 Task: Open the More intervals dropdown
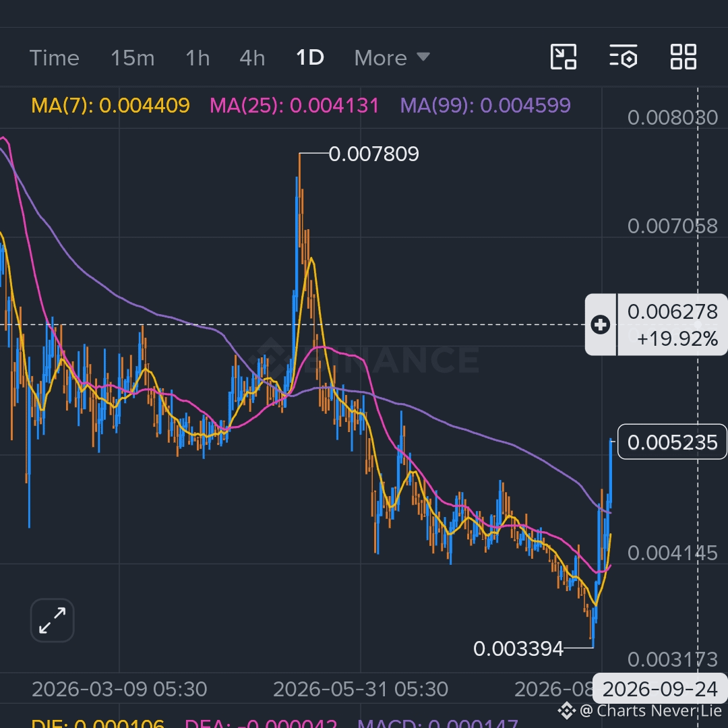point(392,58)
